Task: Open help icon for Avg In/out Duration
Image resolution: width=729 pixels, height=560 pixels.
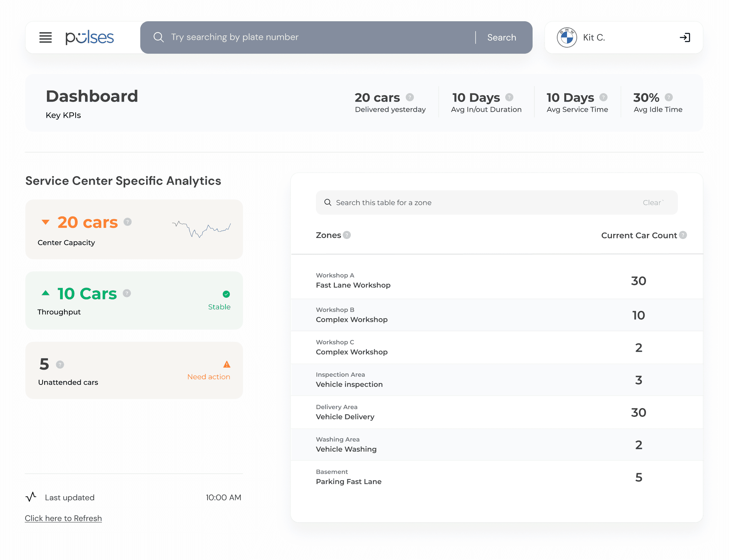Action: [509, 97]
